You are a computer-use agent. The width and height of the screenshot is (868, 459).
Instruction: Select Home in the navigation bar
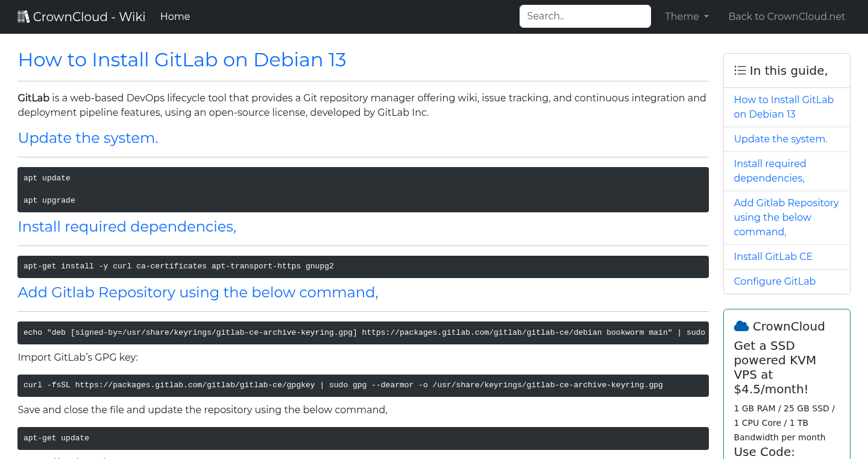pyautogui.click(x=175, y=16)
